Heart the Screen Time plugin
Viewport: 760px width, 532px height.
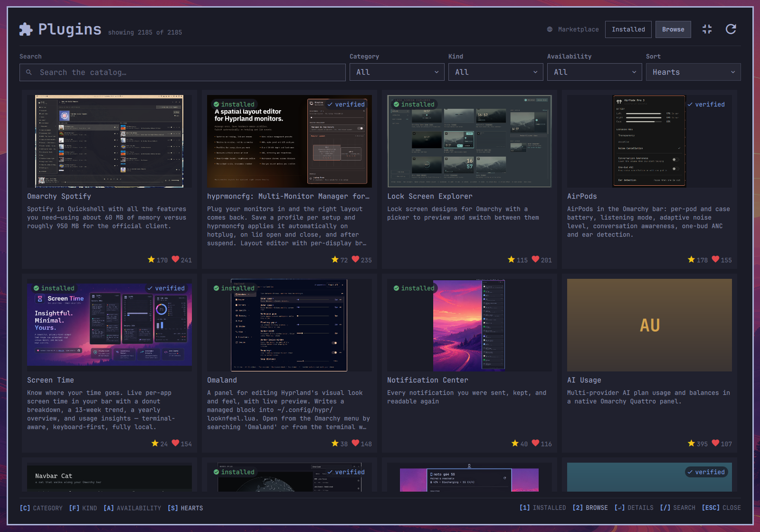tap(175, 444)
